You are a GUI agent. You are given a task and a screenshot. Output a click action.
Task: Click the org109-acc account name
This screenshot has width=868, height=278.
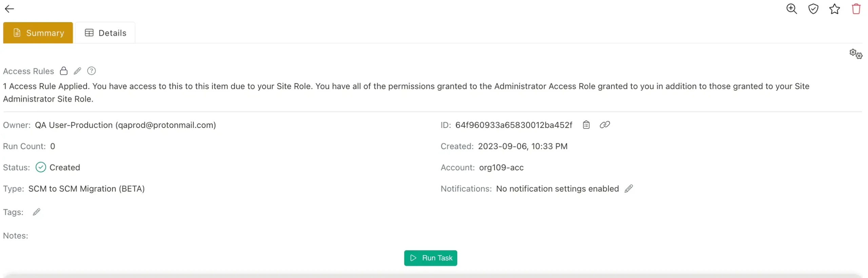[501, 167]
